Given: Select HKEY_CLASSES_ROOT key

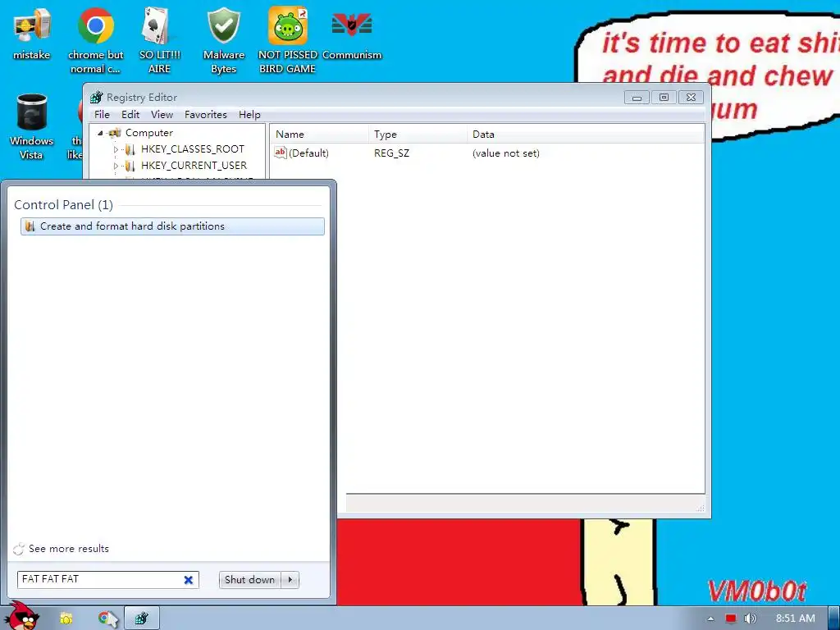Looking at the screenshot, I should [x=192, y=149].
